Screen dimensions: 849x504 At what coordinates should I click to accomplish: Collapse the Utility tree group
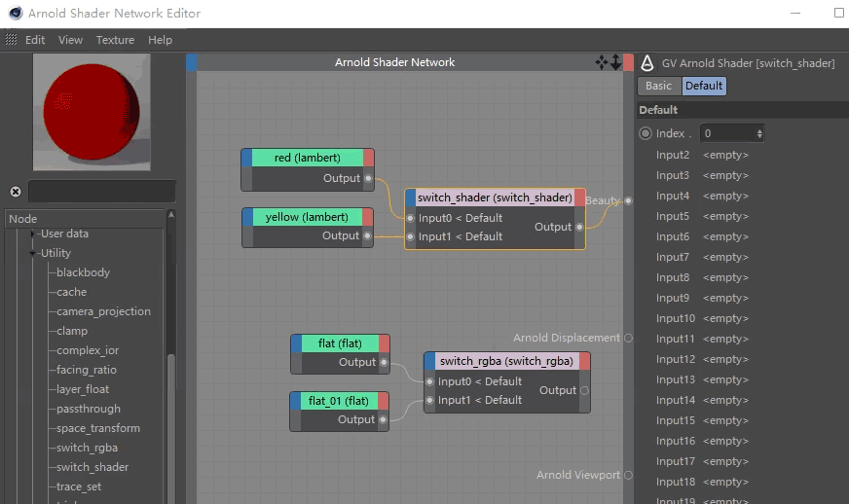[32, 253]
